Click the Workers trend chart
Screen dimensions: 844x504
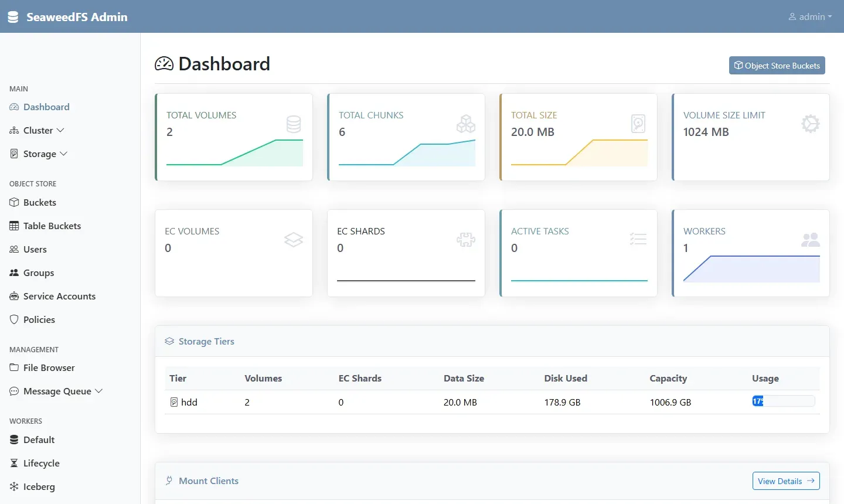751,269
